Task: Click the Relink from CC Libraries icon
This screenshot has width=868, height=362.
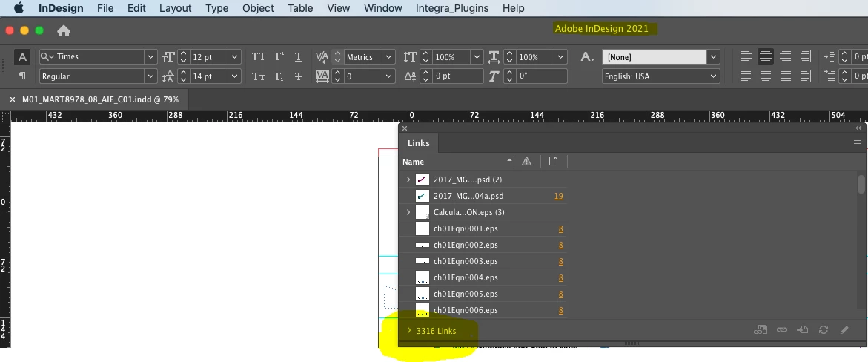Action: 760,330
